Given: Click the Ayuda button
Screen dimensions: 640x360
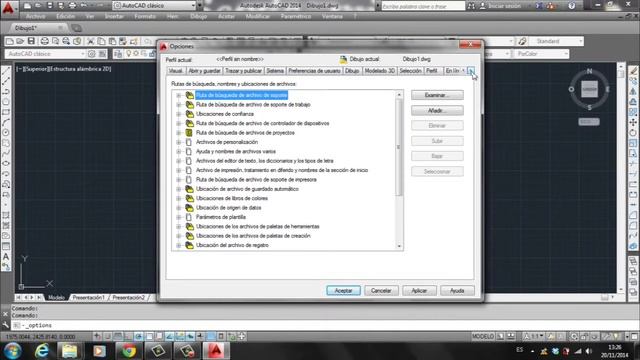Looking at the screenshot, I should pyautogui.click(x=457, y=291).
